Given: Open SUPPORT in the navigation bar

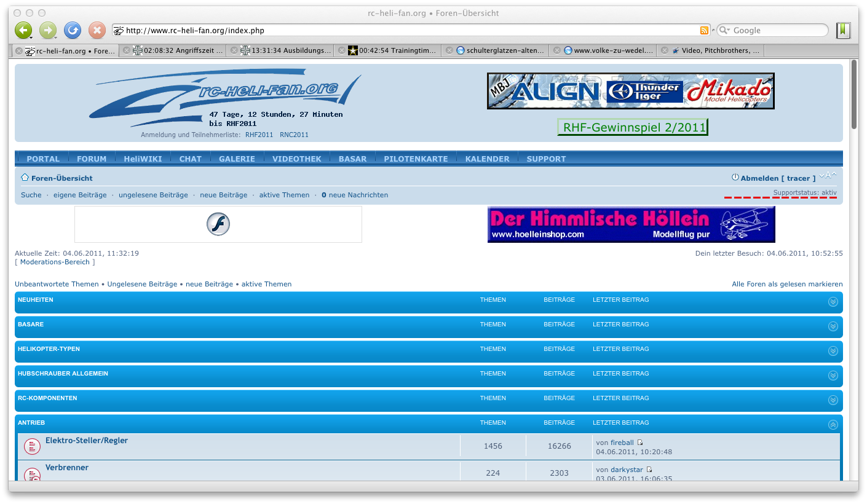Looking at the screenshot, I should [x=546, y=159].
